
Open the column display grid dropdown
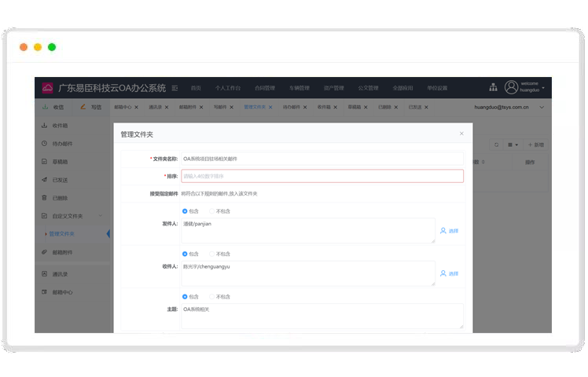tap(513, 145)
